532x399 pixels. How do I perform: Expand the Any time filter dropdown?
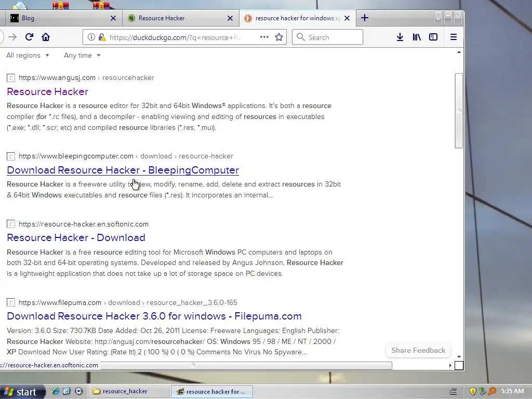pos(83,55)
